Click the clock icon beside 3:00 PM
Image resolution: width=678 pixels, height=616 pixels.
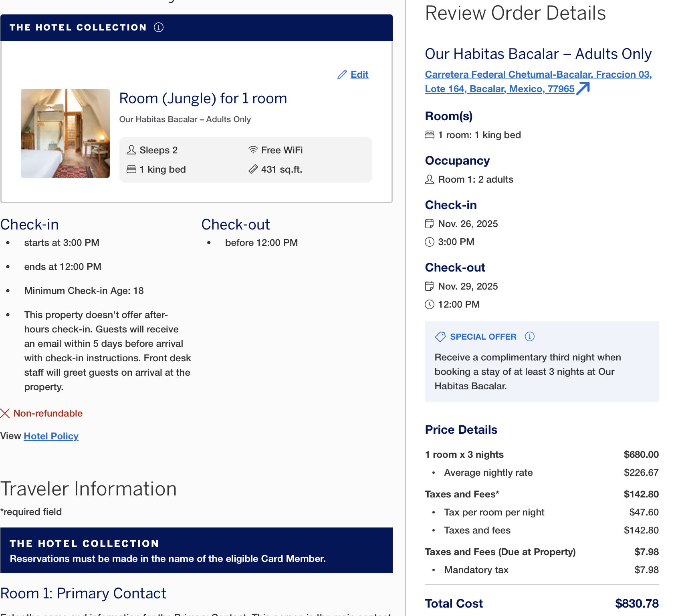429,242
